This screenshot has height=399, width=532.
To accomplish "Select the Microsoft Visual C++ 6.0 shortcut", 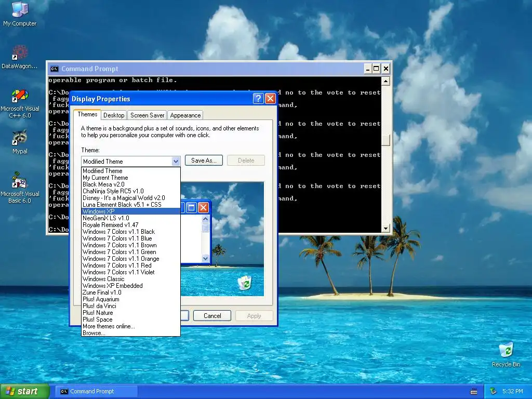I will pyautogui.click(x=20, y=104).
